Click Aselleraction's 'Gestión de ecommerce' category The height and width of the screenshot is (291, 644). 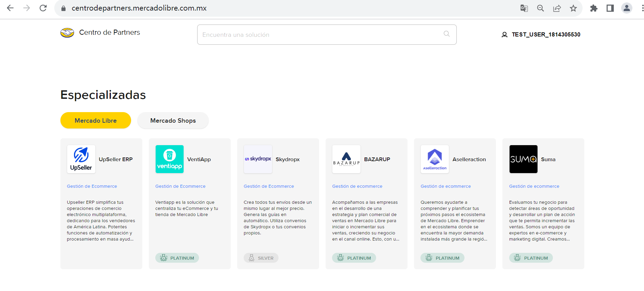445,186
